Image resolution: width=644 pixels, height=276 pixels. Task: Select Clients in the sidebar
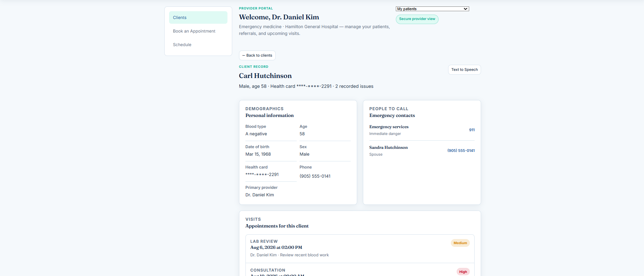(x=198, y=18)
